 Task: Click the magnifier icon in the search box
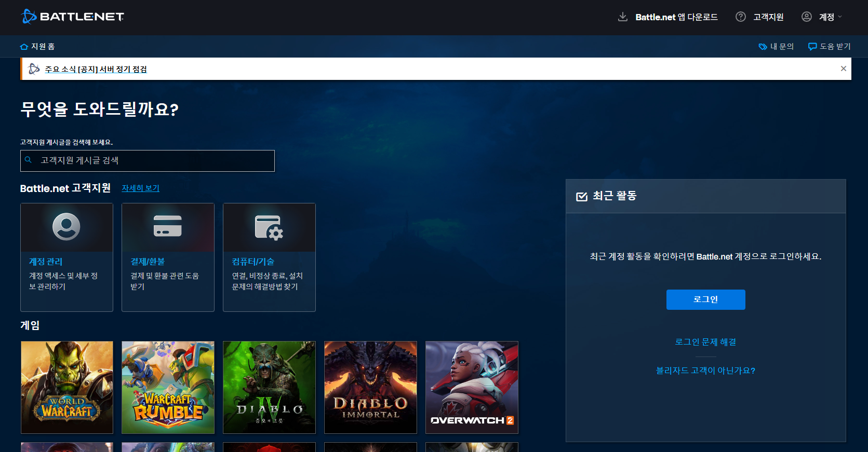(29, 160)
